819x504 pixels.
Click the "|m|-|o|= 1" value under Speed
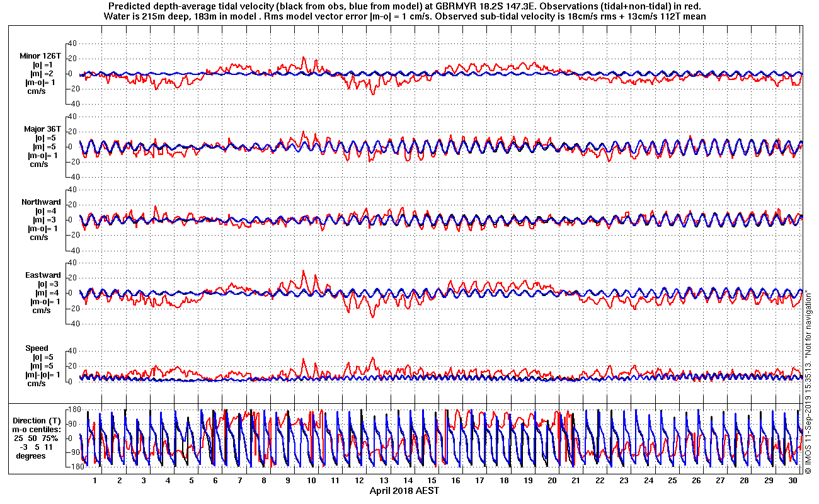pyautogui.click(x=43, y=375)
